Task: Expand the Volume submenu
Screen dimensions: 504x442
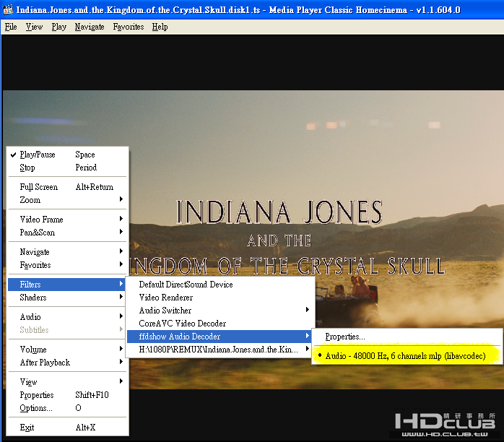Action: click(x=67, y=350)
